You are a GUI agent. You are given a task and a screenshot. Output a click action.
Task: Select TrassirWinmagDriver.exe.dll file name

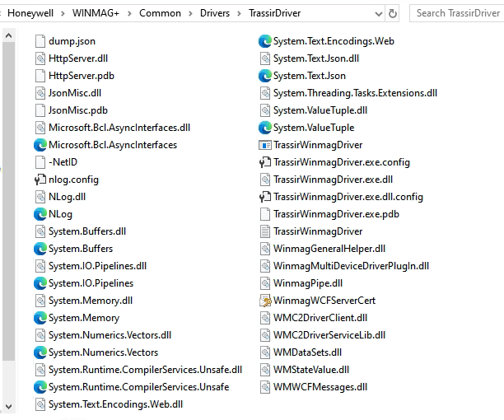click(333, 180)
